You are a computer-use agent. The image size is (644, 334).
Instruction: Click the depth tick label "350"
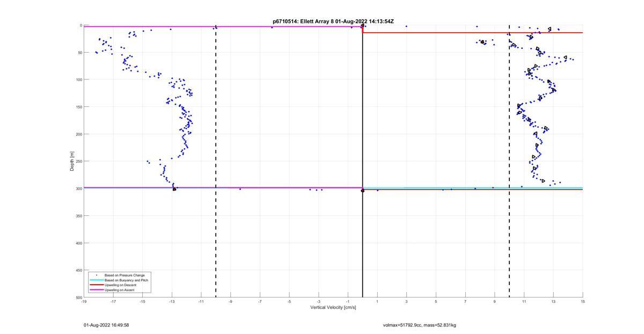click(79, 216)
